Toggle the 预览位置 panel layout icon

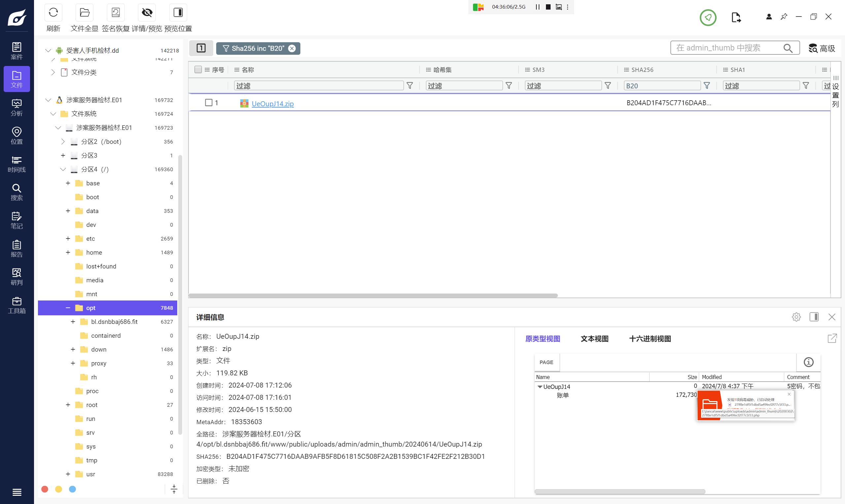pos(178,13)
